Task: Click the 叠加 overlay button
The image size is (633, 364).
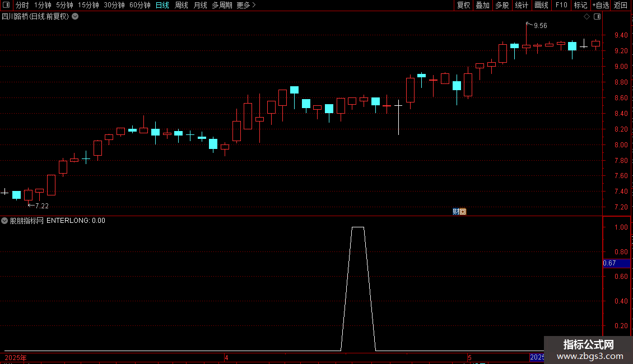Action: (482, 5)
